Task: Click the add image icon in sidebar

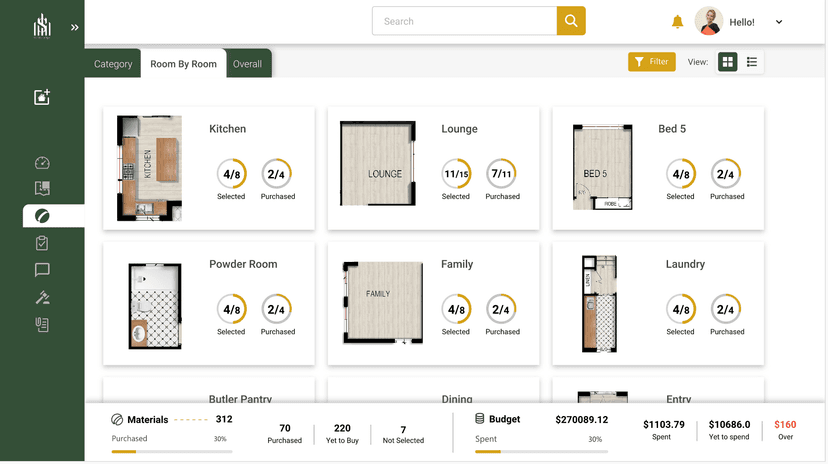Action: pyautogui.click(x=42, y=97)
